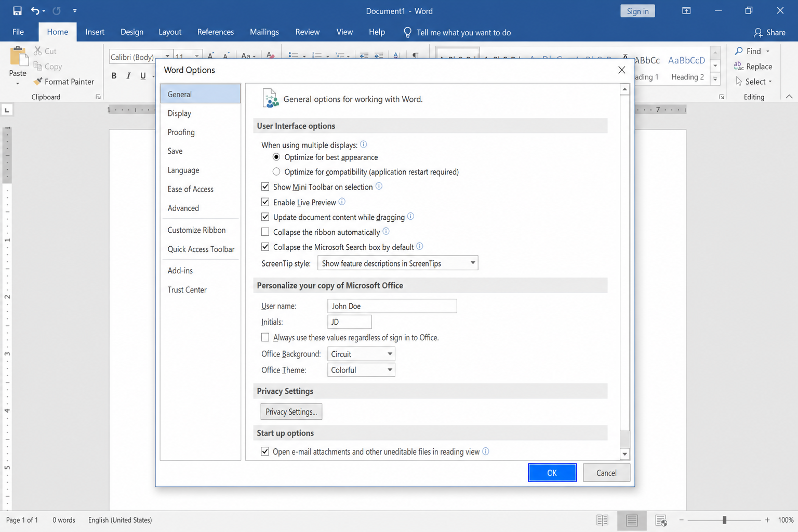This screenshot has width=798, height=532.
Task: Check Collapse the ribbon automatically
Action: coord(265,232)
